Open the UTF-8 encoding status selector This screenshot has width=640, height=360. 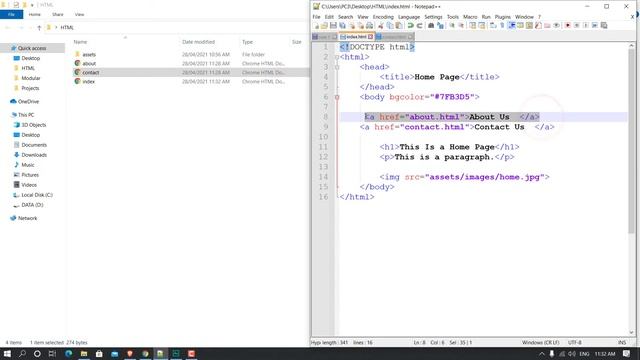click(x=574, y=342)
